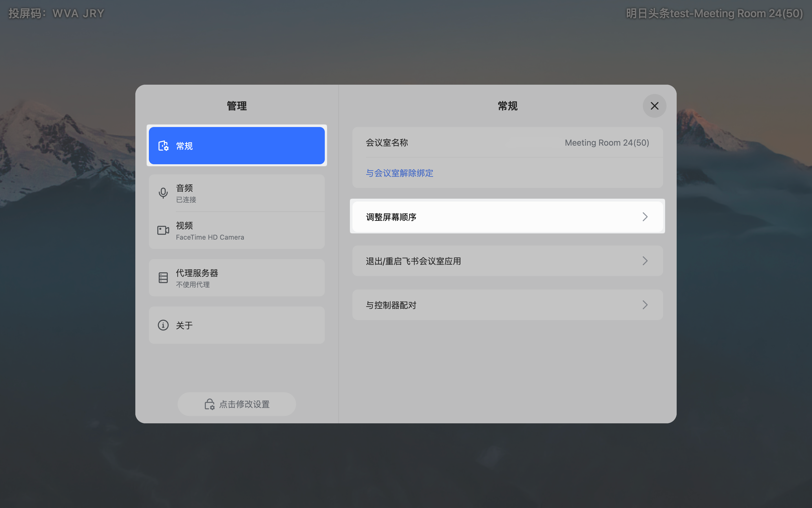Click the 点击修改设置 unlock button
812x508 pixels.
tap(237, 404)
